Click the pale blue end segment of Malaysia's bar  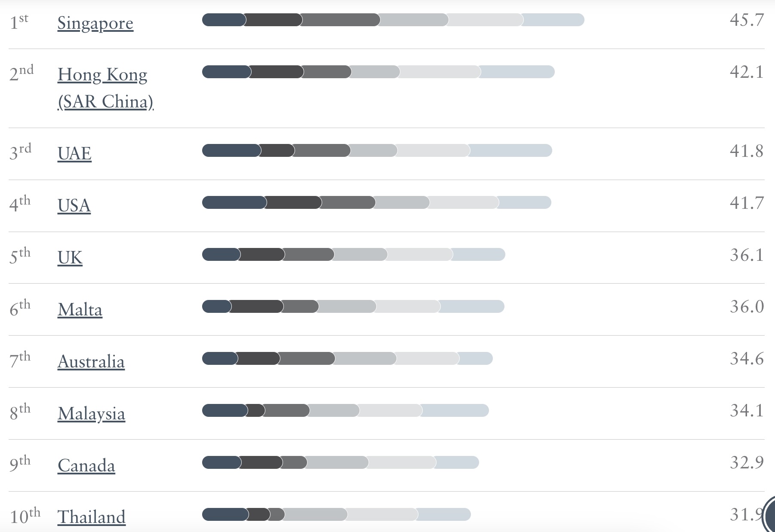(x=455, y=410)
